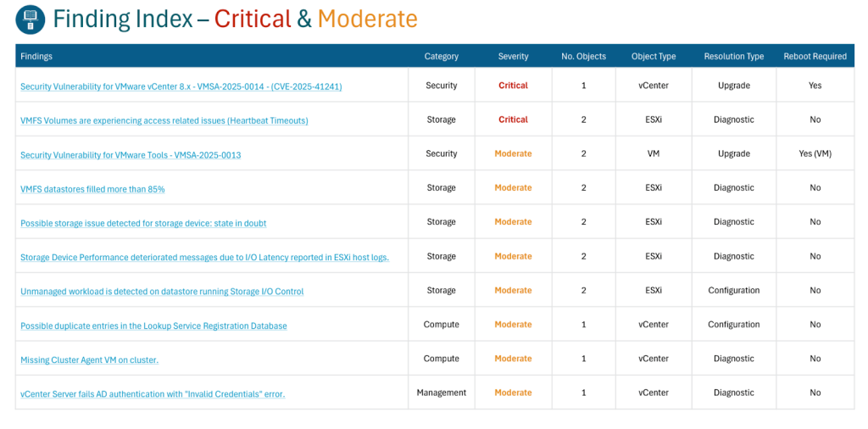Click Moderate severity in Missing Cluster Agent row
Viewport: 868px width, 429px height.
click(513, 359)
